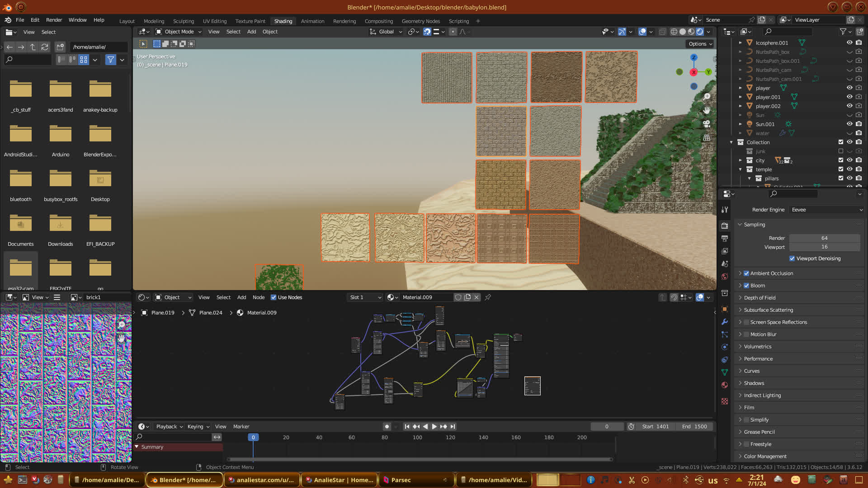The width and height of the screenshot is (868, 488).
Task: Click the Render samples value field
Action: [x=824, y=238]
